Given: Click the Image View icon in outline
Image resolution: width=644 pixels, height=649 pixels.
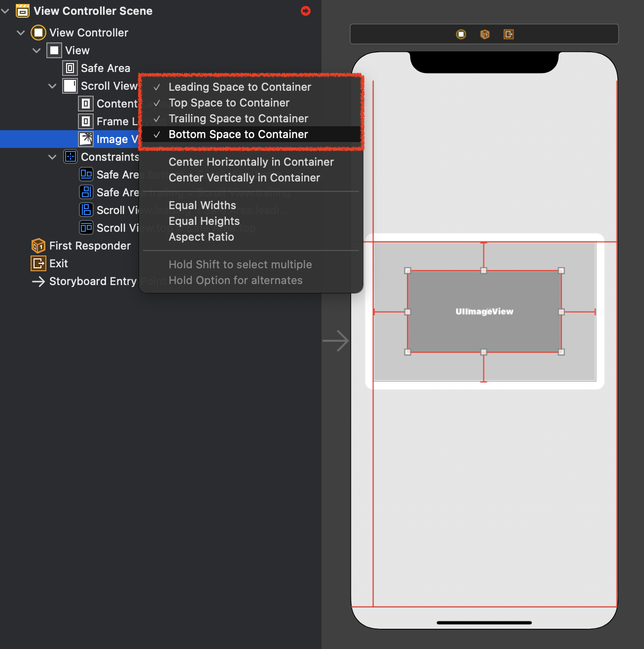Looking at the screenshot, I should [86, 139].
